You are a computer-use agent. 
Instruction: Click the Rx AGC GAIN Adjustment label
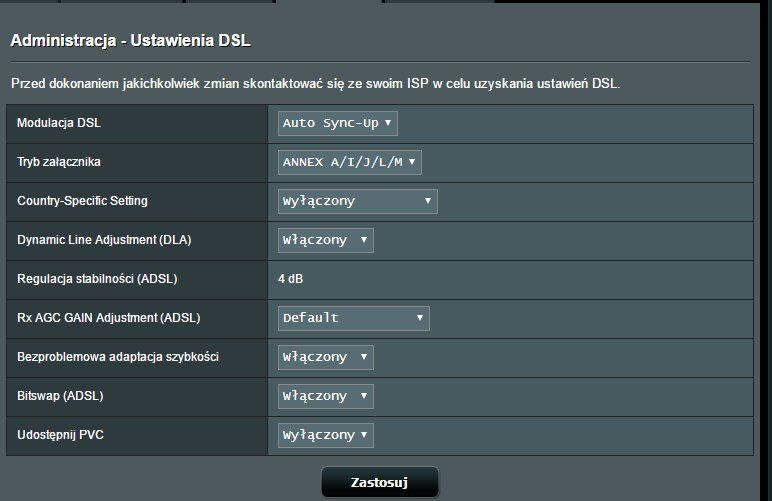point(109,318)
